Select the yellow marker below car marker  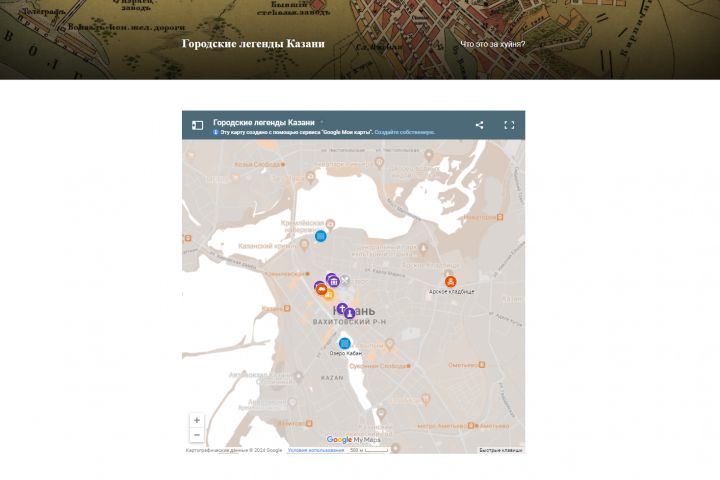pos(329,295)
